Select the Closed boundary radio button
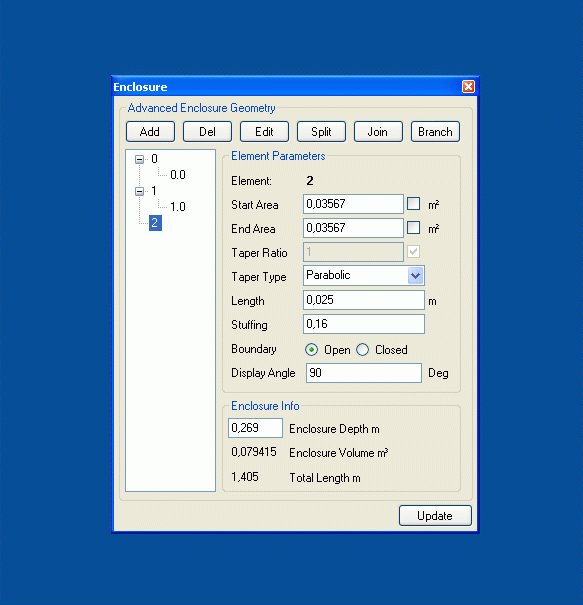 pos(362,350)
